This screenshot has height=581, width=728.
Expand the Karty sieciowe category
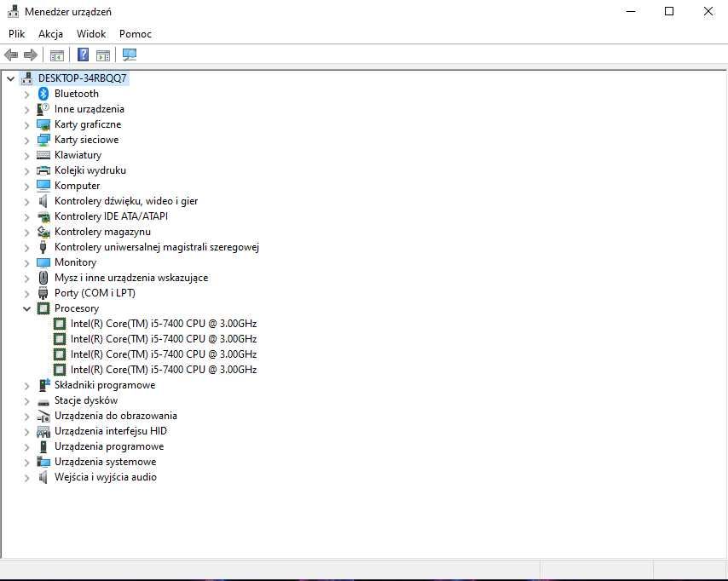tap(27, 141)
